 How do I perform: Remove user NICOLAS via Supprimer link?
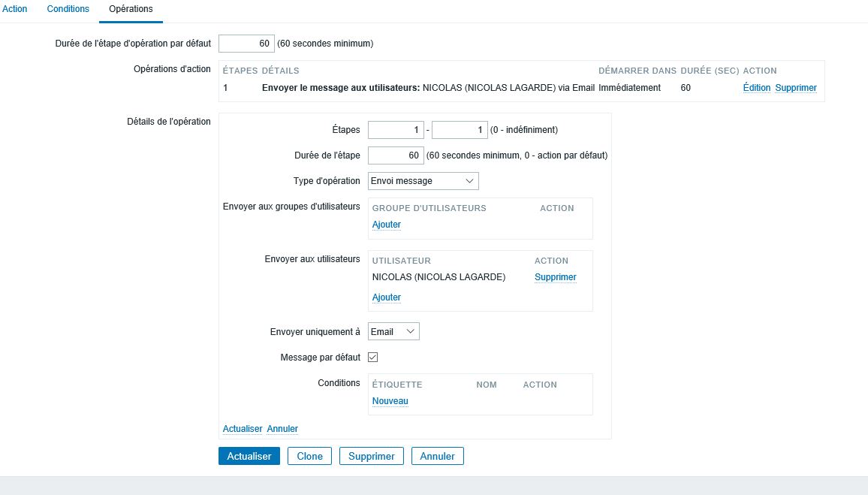tap(555, 277)
